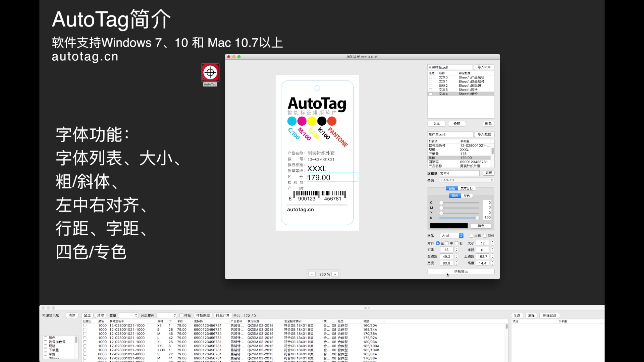Check 下单量 in print display items list

point(46,350)
